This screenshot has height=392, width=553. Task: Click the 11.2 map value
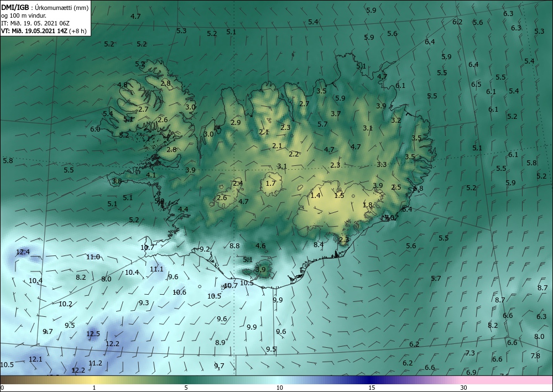tap(95, 363)
